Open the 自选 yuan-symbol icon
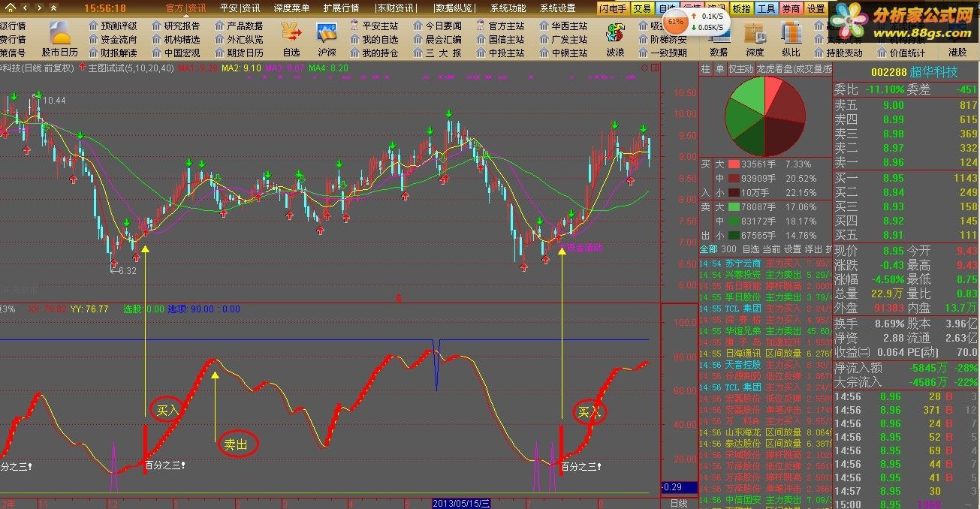 pos(291,39)
